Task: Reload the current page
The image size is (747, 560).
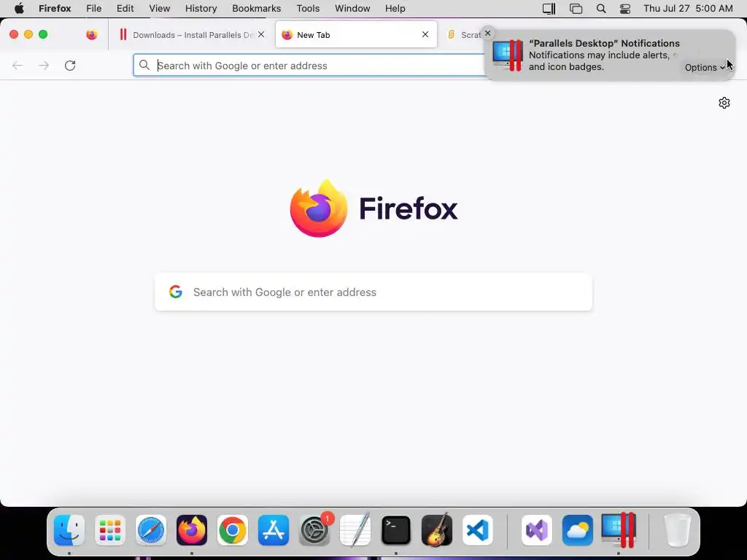Action: pos(70,65)
